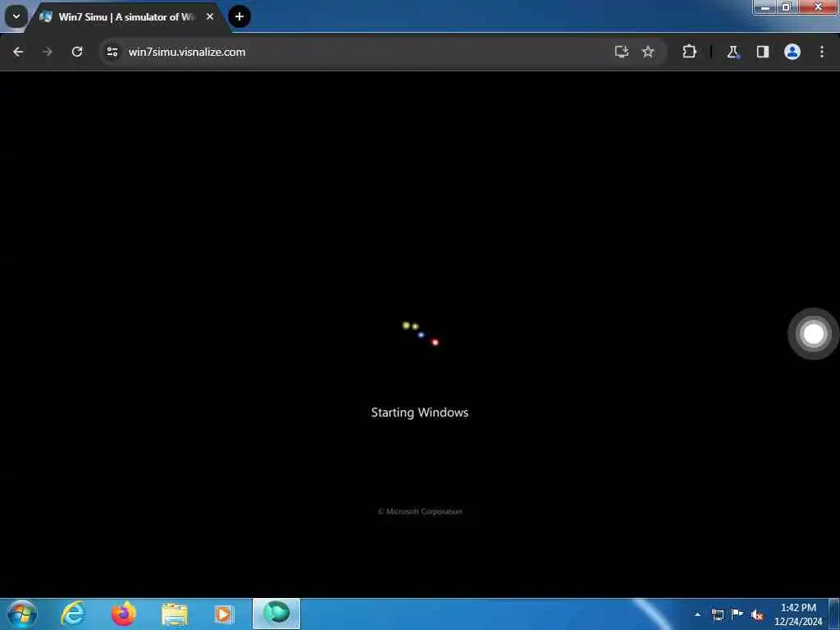Tap the floating round assistive button
Screen dimensions: 840x630
(x=813, y=334)
